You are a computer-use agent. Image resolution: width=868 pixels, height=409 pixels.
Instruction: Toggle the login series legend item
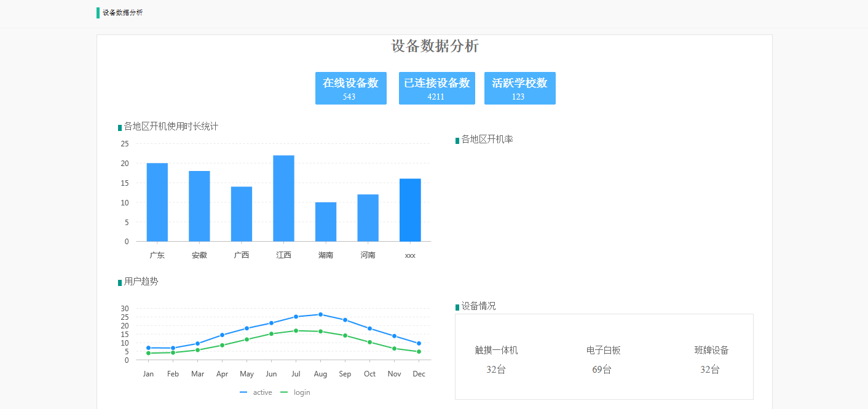pos(296,392)
